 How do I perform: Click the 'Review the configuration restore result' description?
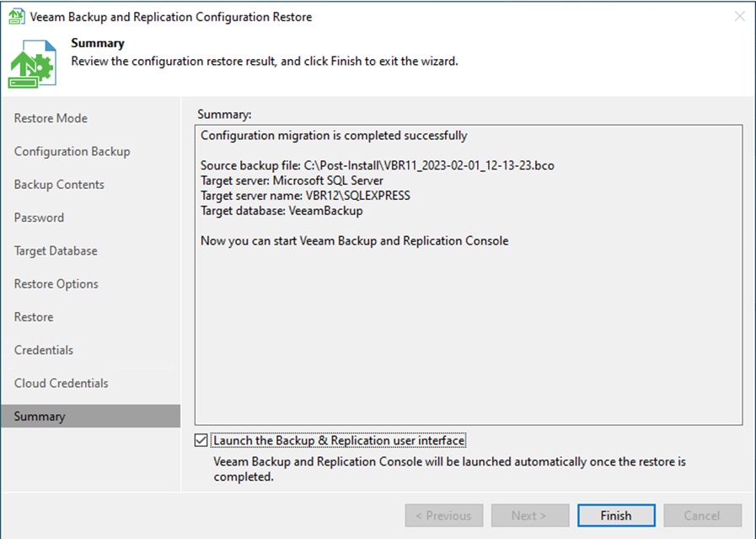(264, 62)
